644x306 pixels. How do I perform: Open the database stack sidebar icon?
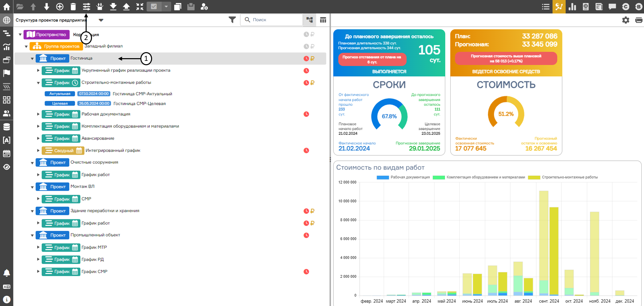coord(6,127)
